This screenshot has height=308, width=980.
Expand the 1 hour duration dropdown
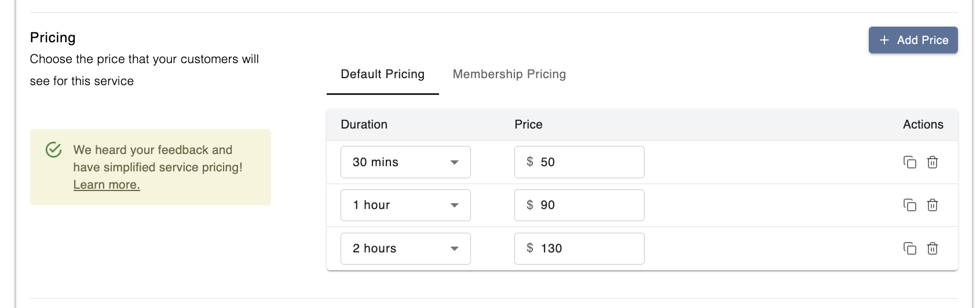click(405, 205)
